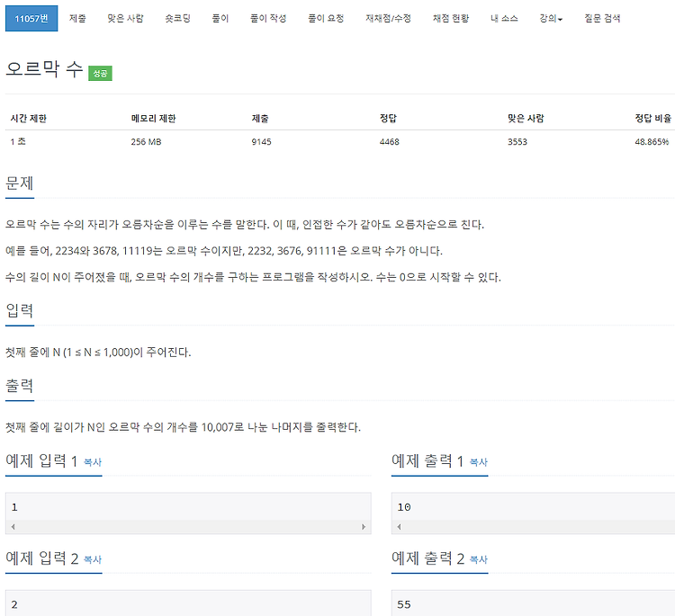The image size is (675, 616).
Task: Click the 출력 section heading
Action: click(x=20, y=386)
